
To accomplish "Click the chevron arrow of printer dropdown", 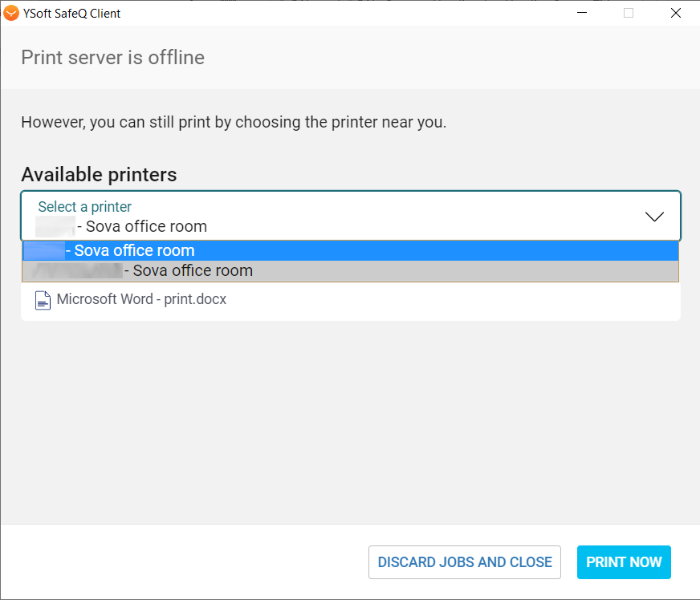I will coord(655,217).
